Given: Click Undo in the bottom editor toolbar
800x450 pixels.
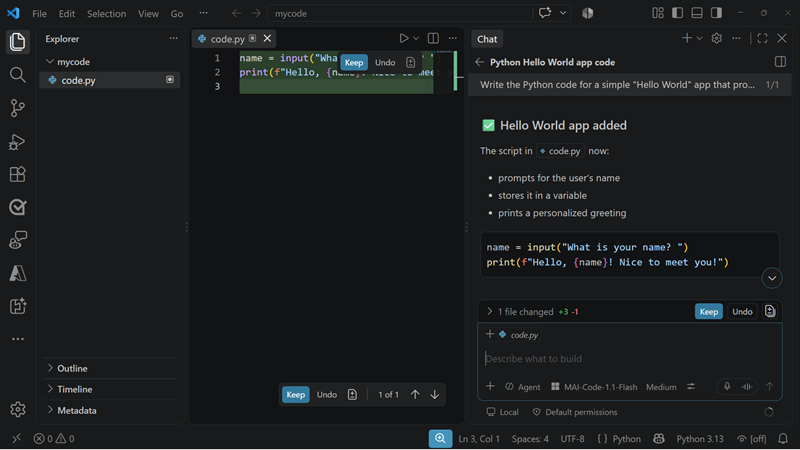Looking at the screenshot, I should pyautogui.click(x=327, y=394).
